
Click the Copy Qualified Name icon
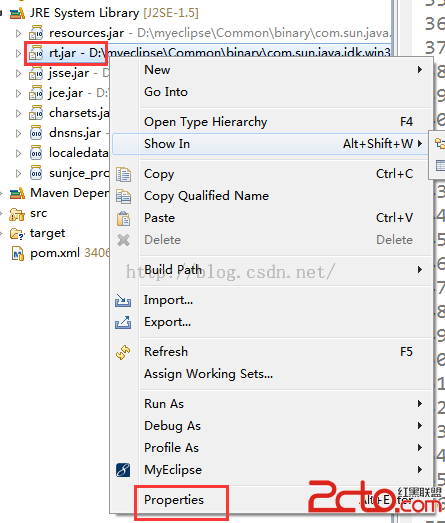123,196
